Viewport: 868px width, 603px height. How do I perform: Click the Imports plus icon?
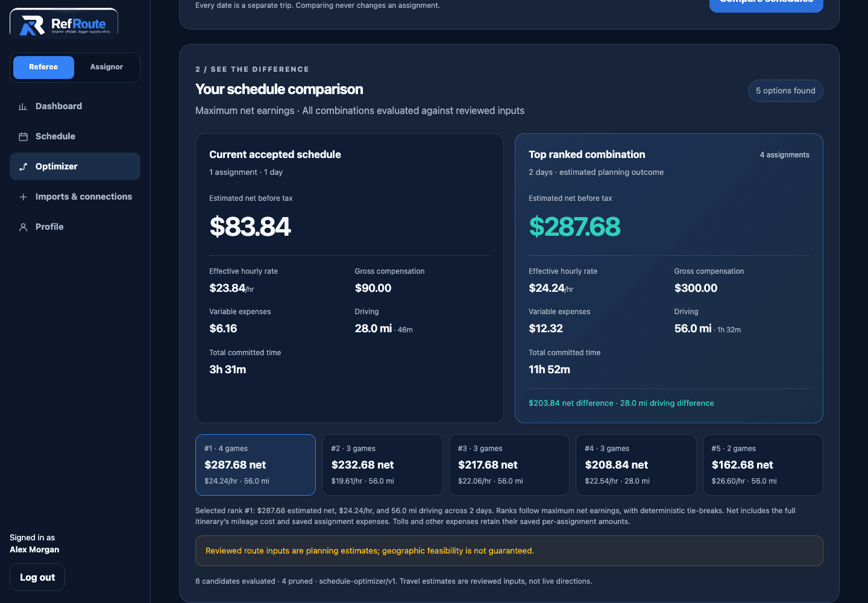[23, 197]
